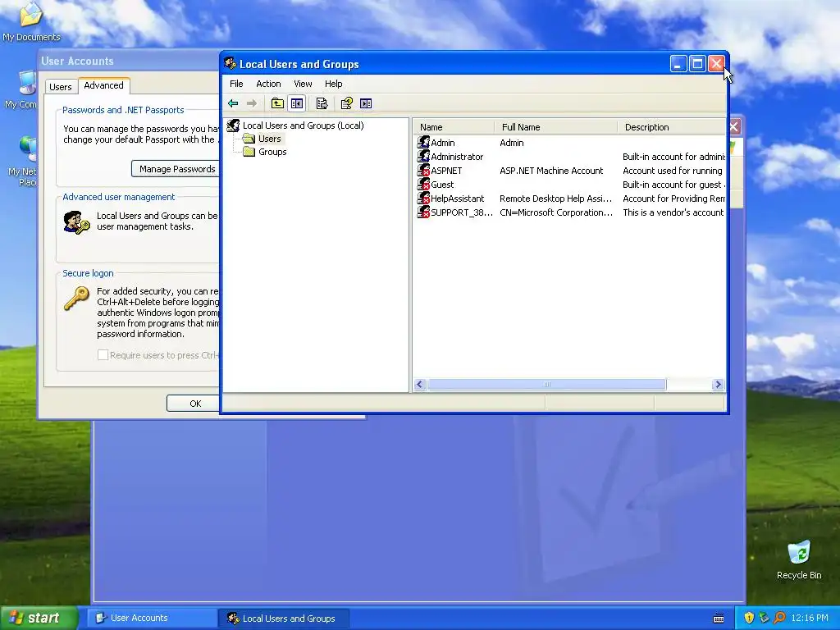This screenshot has width=840, height=630.
Task: Select the Advanced tab in User Accounts
Action: click(104, 85)
